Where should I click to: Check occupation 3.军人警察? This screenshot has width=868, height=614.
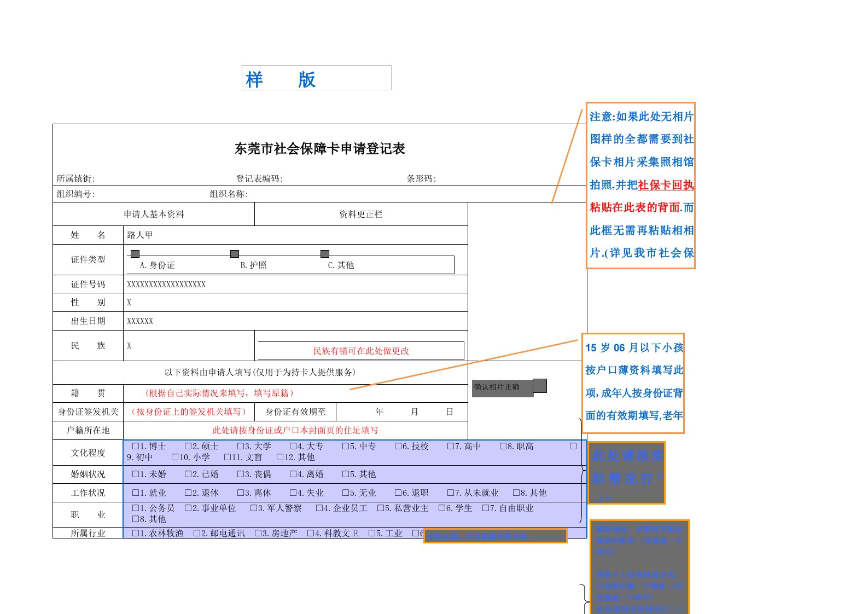click(x=254, y=508)
